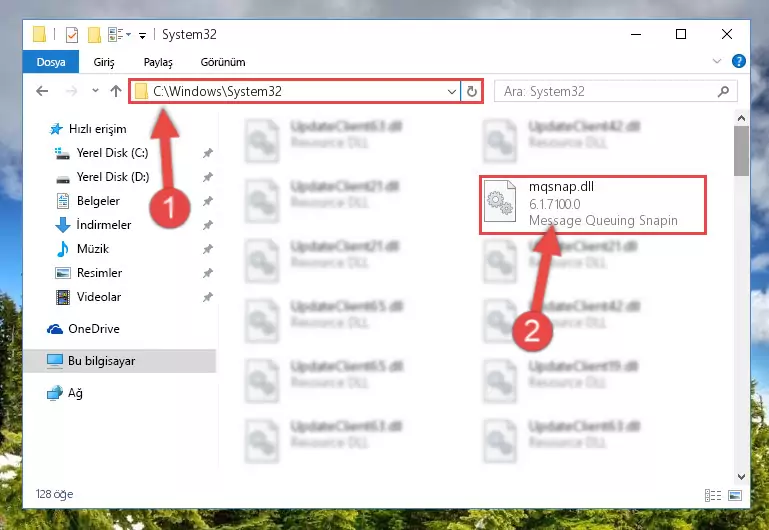Click the New folder quick access icon
769x530 pixels.
(94, 34)
